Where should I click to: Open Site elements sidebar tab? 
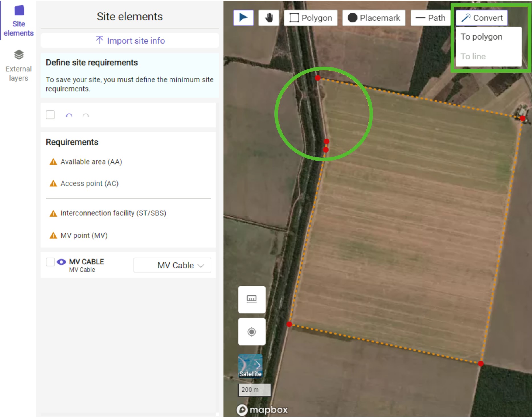19,21
